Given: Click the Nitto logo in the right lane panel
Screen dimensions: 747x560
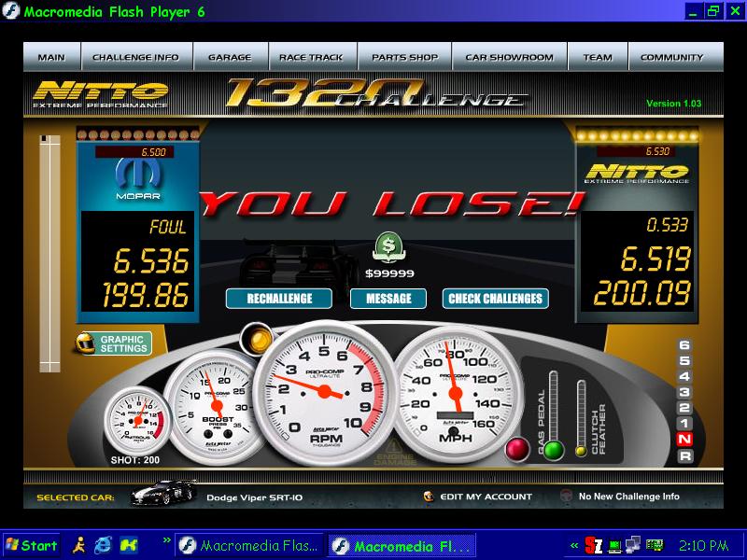Looking at the screenshot, I should pyautogui.click(x=637, y=174).
